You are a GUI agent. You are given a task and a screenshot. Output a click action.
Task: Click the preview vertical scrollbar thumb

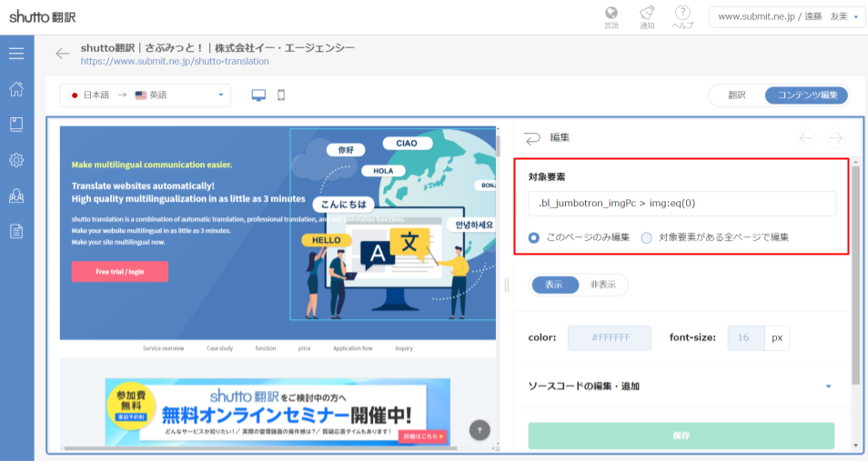click(x=498, y=146)
